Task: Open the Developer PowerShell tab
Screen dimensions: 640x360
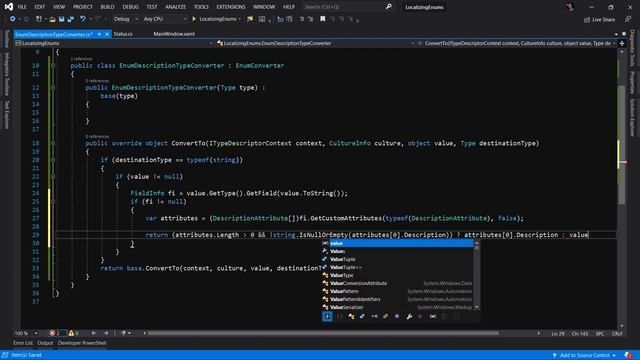Action: click(82, 343)
